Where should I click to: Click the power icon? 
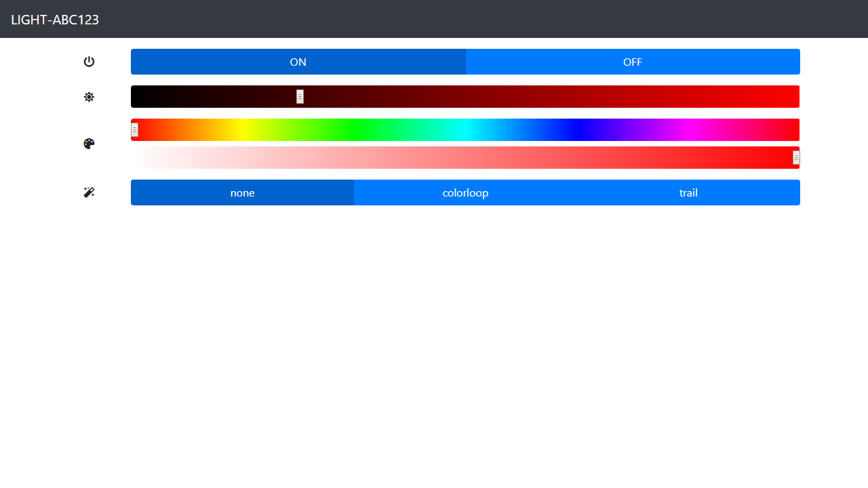coord(89,62)
